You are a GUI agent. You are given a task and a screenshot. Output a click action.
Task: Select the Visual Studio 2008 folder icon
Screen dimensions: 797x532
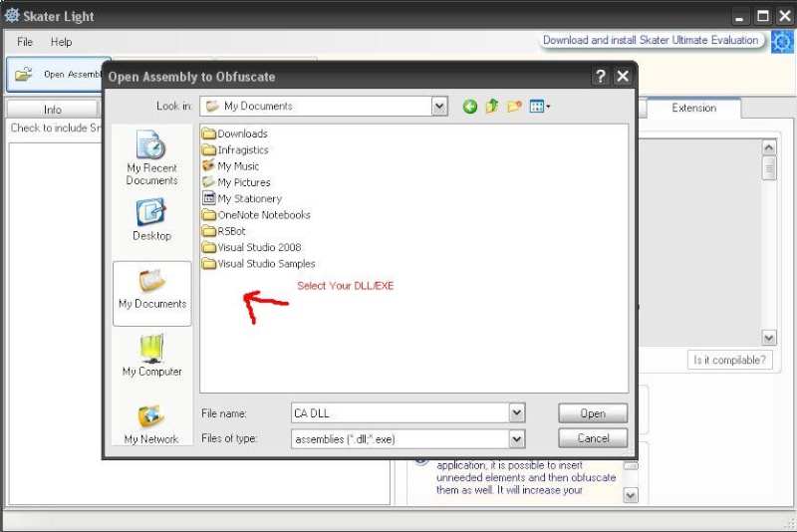point(209,247)
